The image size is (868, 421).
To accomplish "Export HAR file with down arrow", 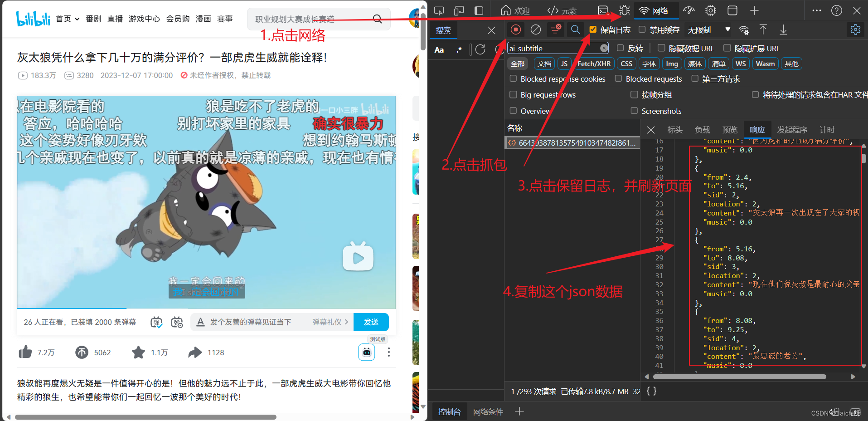I will tap(783, 30).
